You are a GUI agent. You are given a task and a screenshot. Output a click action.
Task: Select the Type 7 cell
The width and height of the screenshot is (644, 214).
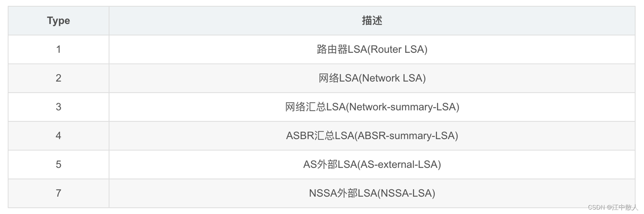point(58,193)
